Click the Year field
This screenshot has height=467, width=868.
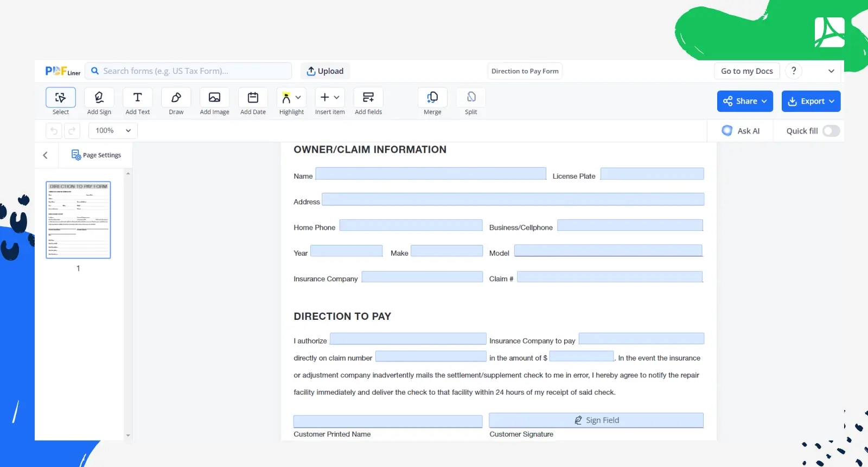[346, 251]
